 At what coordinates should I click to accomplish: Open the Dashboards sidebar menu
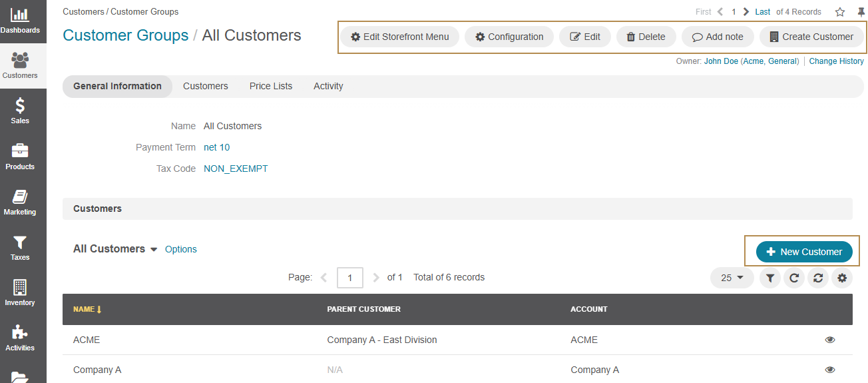(20, 21)
